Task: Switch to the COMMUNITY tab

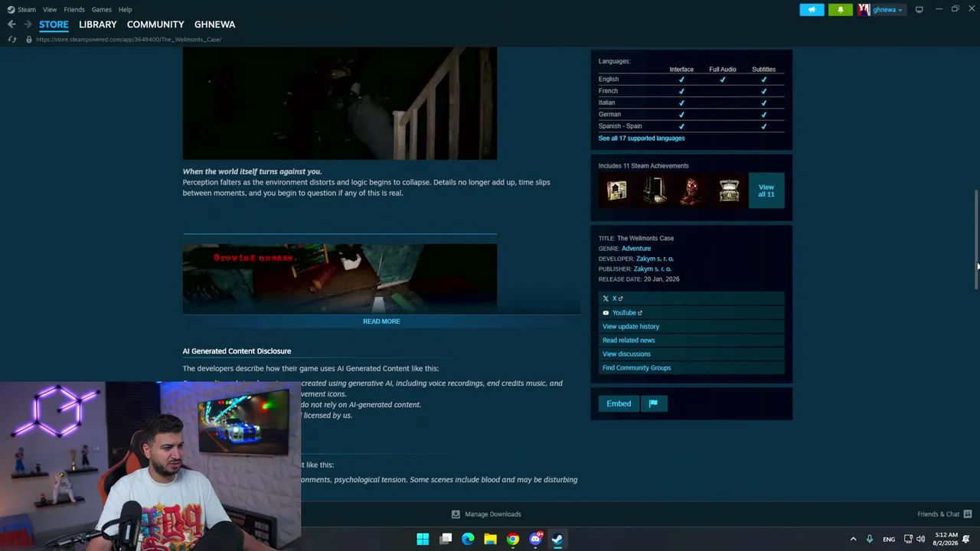Action: tap(155, 24)
